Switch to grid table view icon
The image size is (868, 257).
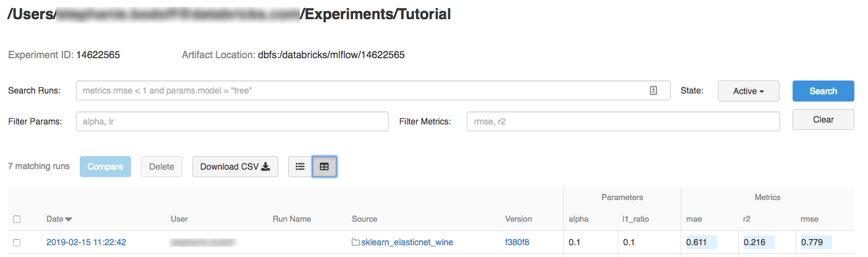[324, 167]
